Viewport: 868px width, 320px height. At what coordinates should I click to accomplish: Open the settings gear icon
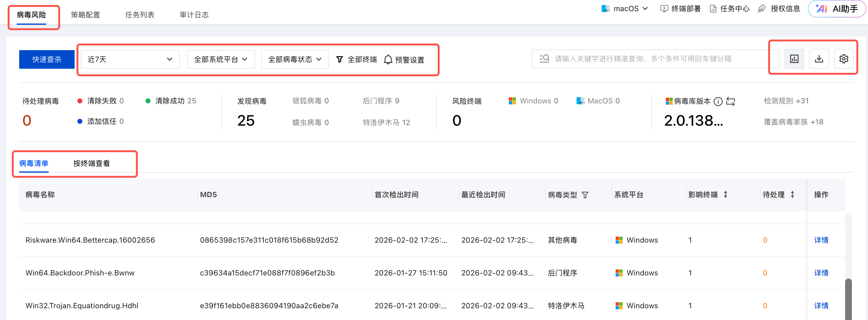pyautogui.click(x=844, y=59)
